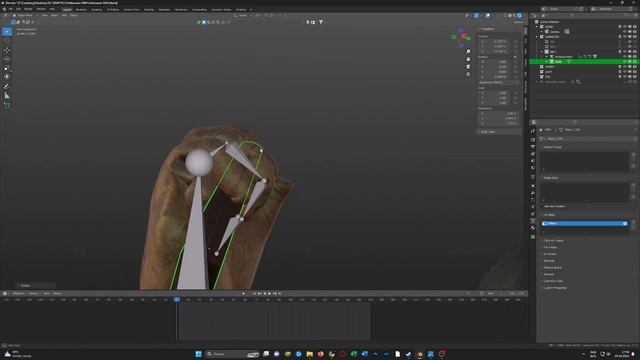Open the Output properties tab
640x360 pixels.
[533, 147]
